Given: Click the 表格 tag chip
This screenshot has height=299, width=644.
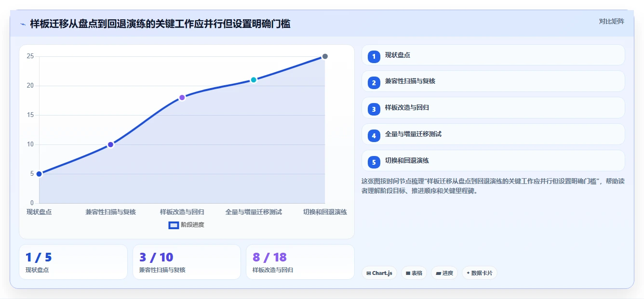Looking at the screenshot, I should tap(414, 273).
